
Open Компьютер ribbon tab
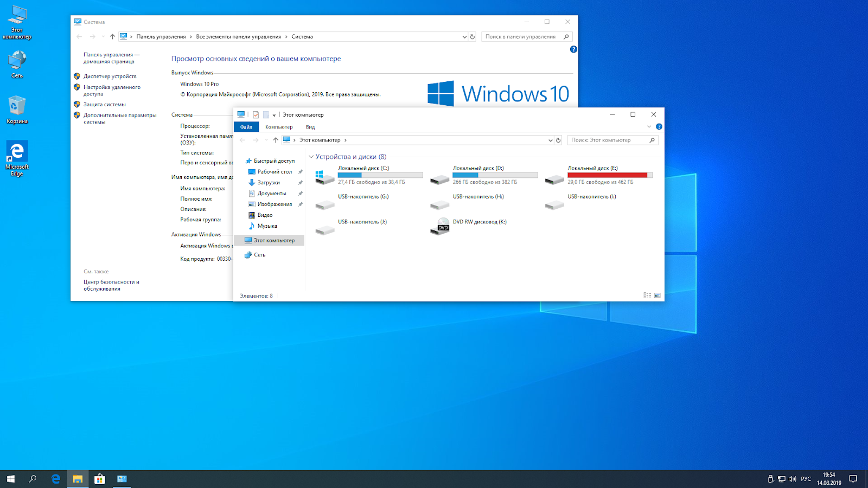click(x=279, y=127)
